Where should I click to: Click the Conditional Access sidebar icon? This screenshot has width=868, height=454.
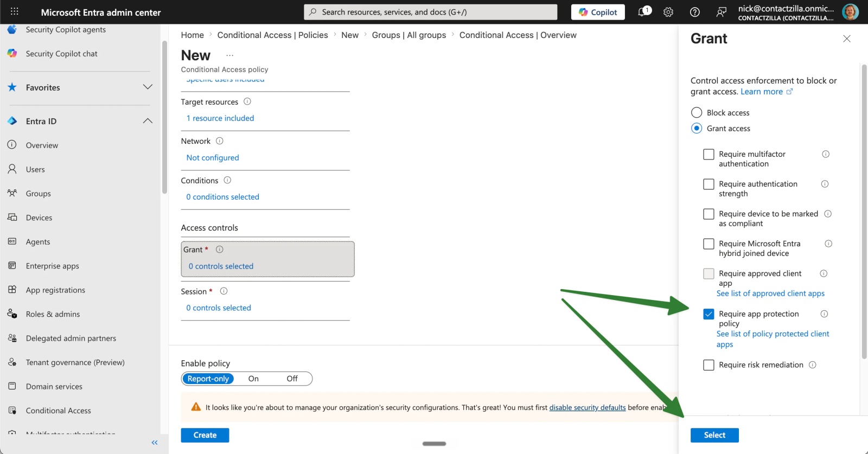12,411
